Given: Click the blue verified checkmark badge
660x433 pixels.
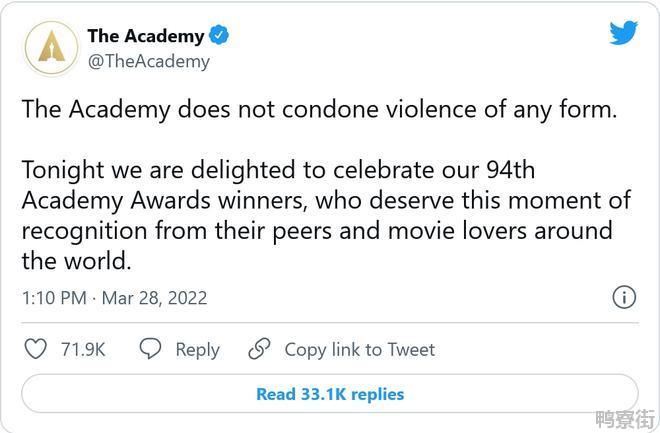Looking at the screenshot, I should [219, 35].
